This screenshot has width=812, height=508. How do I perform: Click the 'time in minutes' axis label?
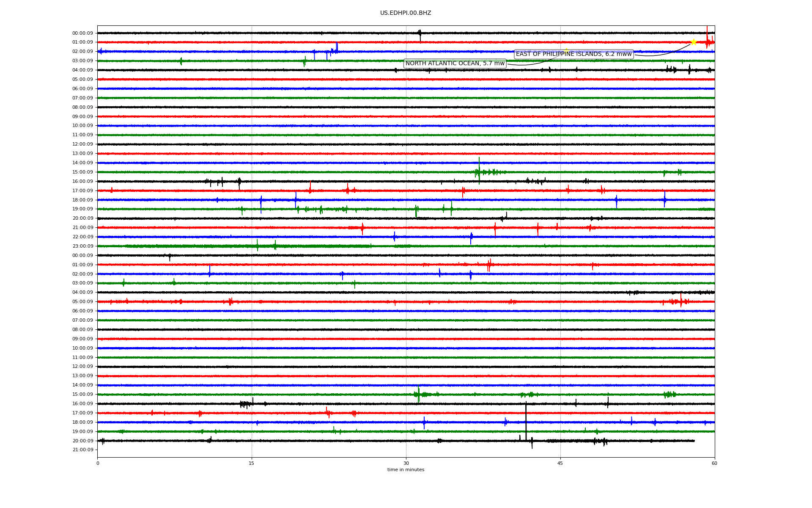click(406, 470)
